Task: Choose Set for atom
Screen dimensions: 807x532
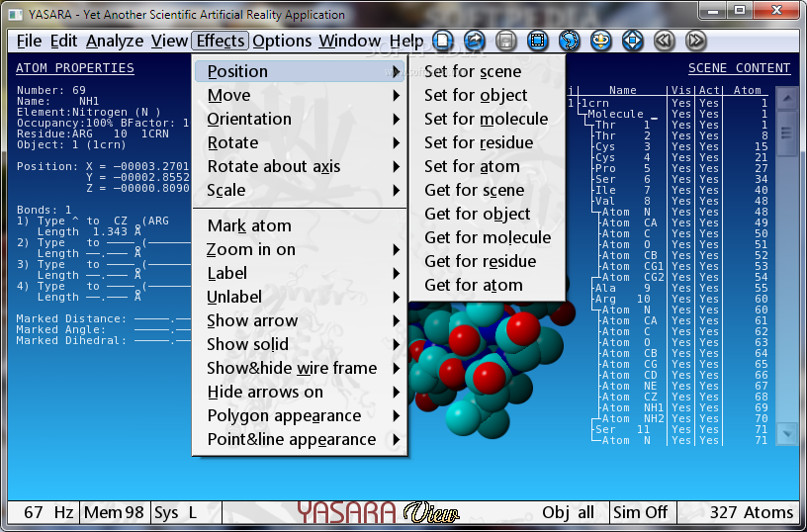Action: (488, 167)
